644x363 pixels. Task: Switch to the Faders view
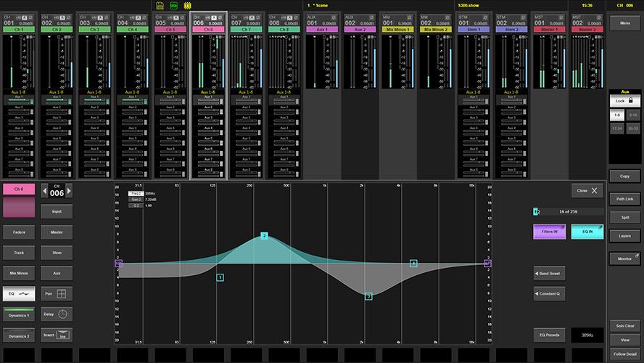(x=19, y=232)
